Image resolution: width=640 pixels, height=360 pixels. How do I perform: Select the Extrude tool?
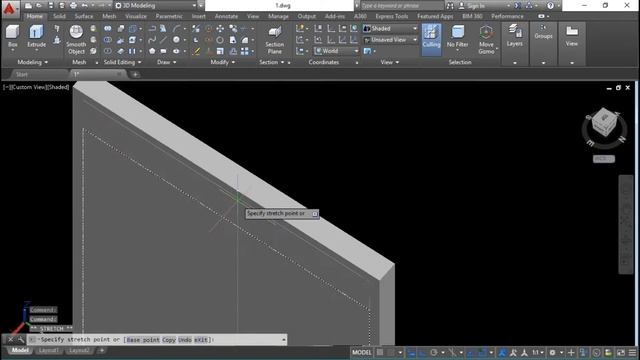[36, 36]
